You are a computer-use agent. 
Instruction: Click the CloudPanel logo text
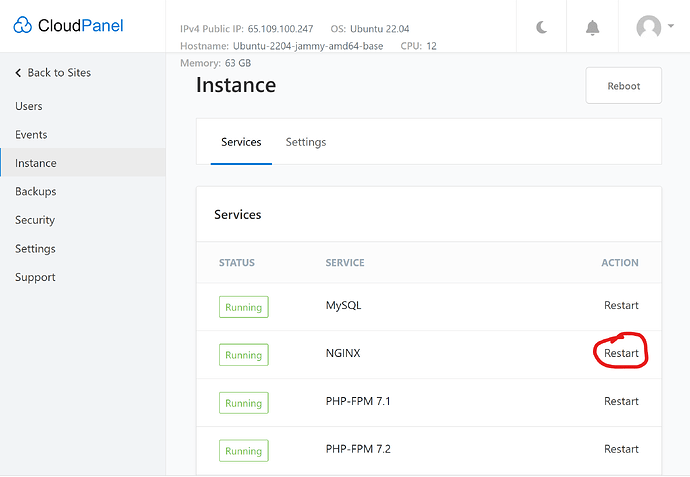(x=81, y=26)
